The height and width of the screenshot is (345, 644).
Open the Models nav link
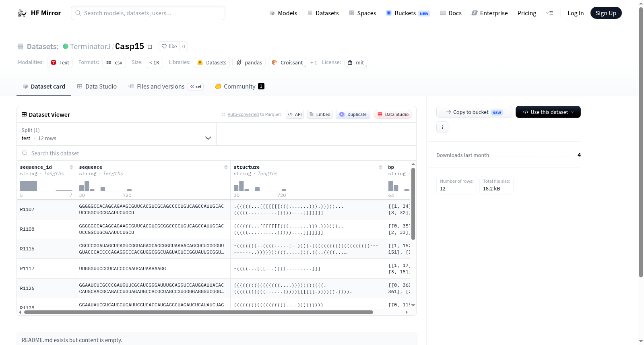(283, 13)
